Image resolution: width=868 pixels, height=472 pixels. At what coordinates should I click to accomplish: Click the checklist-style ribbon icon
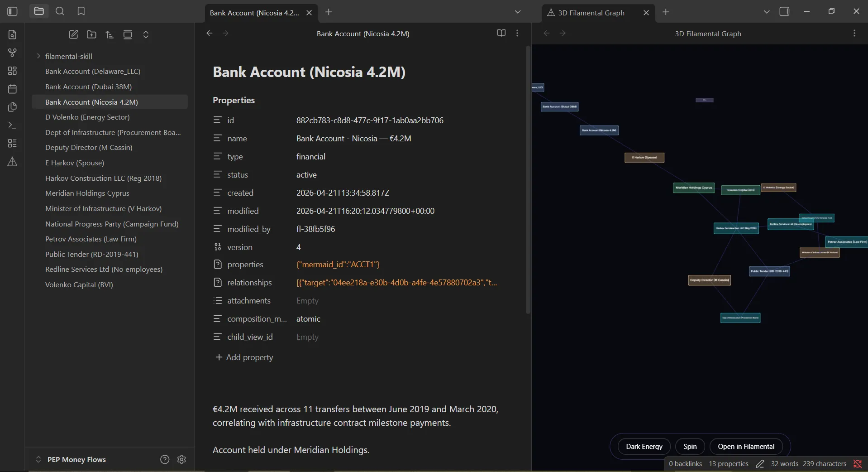(x=12, y=143)
